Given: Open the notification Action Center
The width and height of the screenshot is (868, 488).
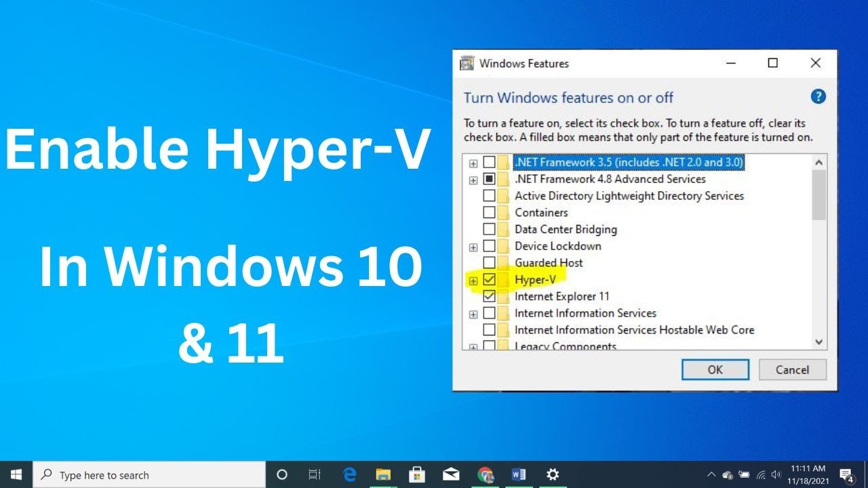Looking at the screenshot, I should (847, 475).
